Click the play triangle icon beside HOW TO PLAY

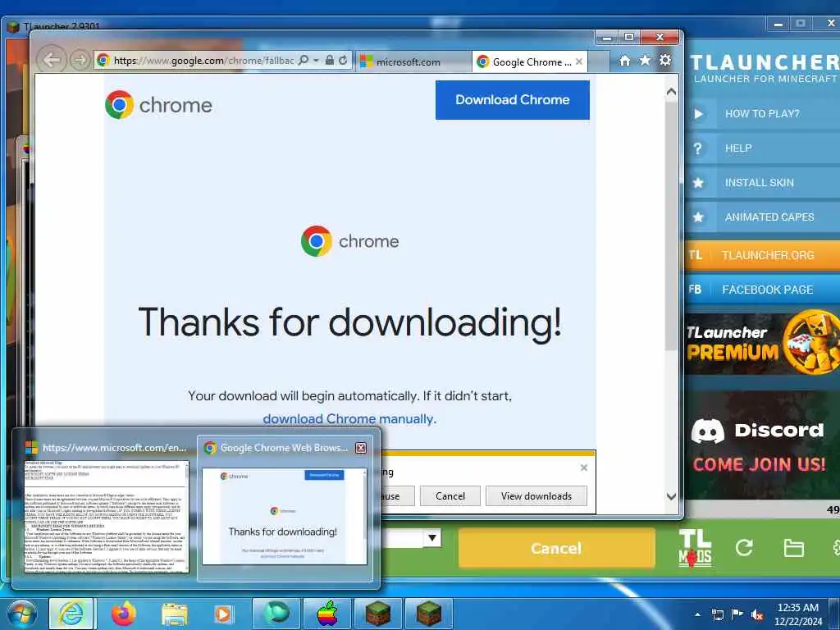(698, 113)
